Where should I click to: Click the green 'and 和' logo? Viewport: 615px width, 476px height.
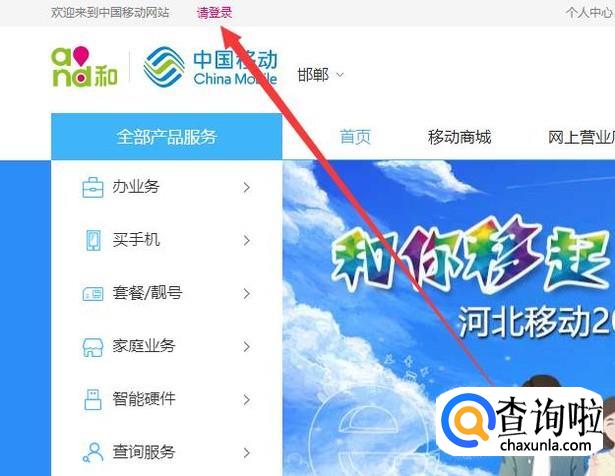[84, 67]
